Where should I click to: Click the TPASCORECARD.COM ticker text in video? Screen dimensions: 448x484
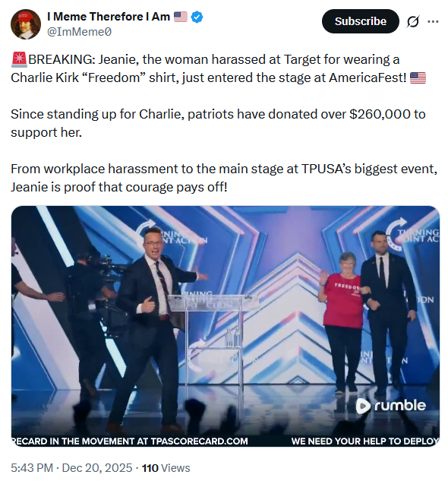(199, 441)
